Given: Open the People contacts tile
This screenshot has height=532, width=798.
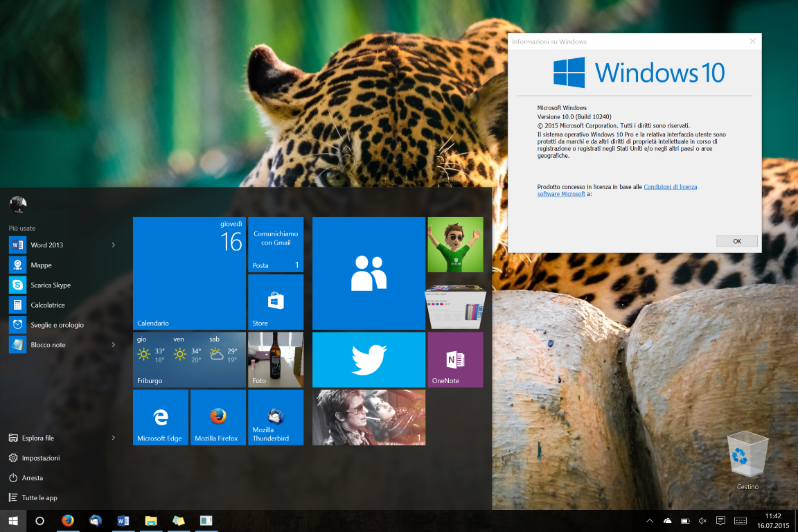Looking at the screenshot, I should click(369, 274).
